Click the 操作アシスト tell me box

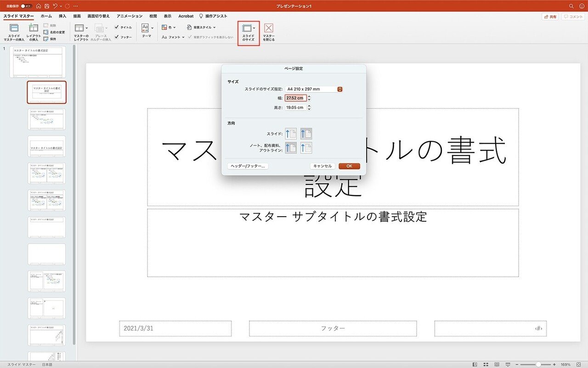point(213,16)
